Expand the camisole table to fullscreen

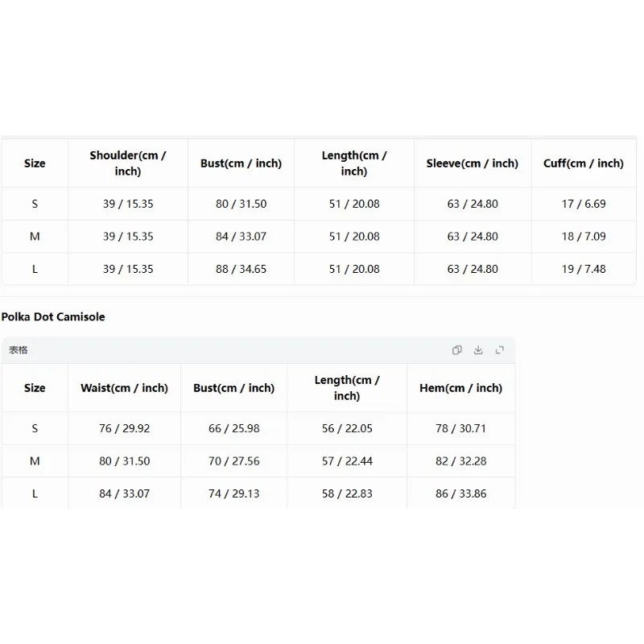pyautogui.click(x=499, y=350)
